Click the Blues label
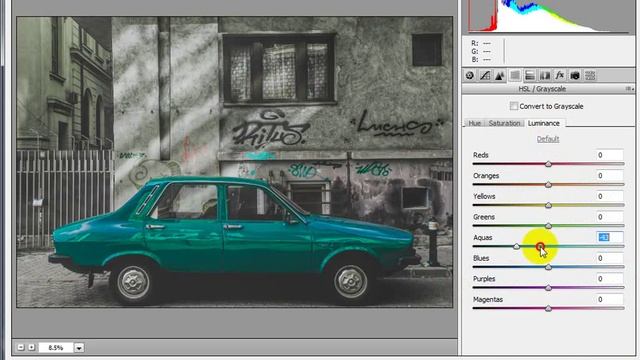The width and height of the screenshot is (640, 360). (x=481, y=258)
